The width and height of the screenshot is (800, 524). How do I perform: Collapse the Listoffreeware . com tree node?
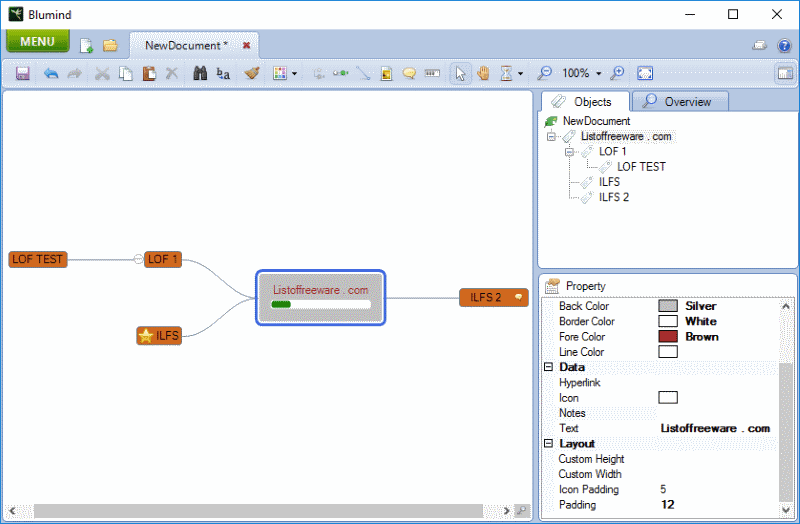tap(551, 136)
